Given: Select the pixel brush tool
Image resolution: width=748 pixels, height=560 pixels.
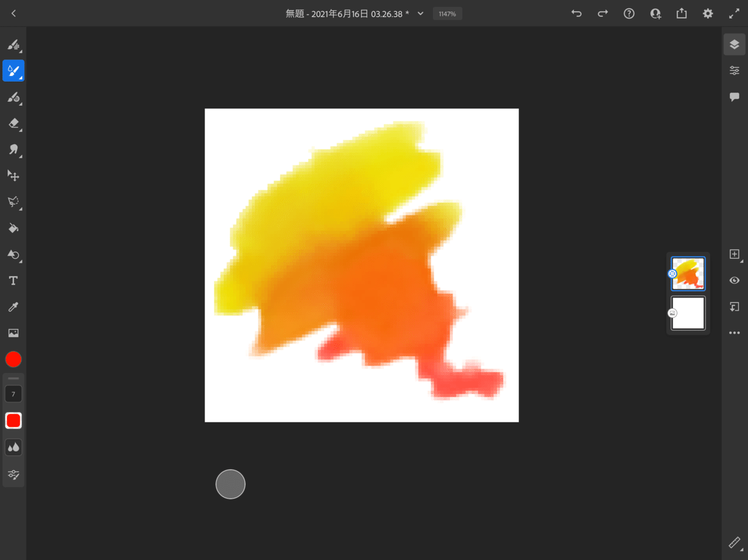Looking at the screenshot, I should [x=13, y=44].
